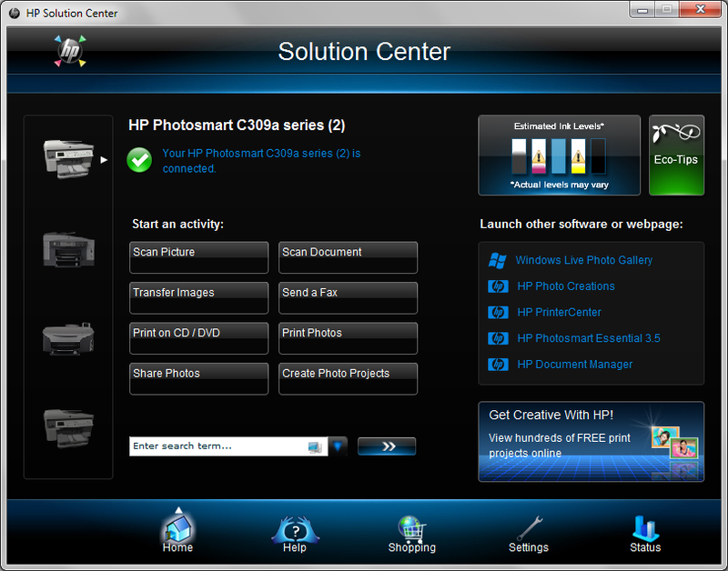
Task: Click the Get Creative With HP banner
Action: coord(591,442)
